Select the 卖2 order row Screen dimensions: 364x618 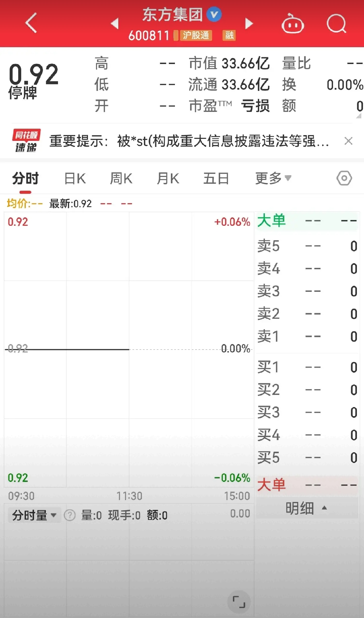307,314
